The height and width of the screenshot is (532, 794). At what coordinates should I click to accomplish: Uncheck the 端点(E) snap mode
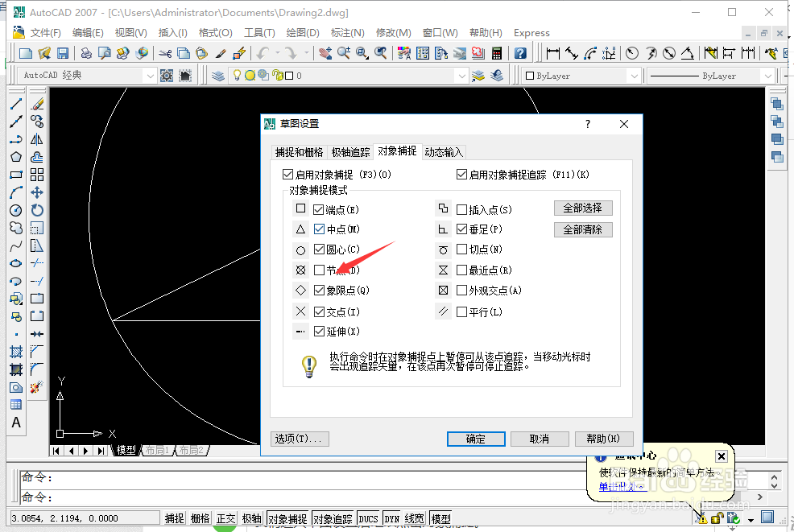tap(319, 209)
